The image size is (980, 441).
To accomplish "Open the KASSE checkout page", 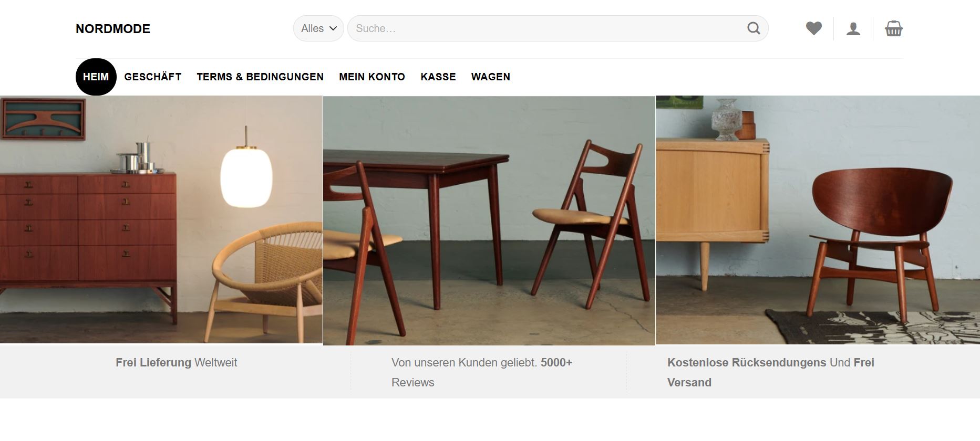I will (x=438, y=77).
